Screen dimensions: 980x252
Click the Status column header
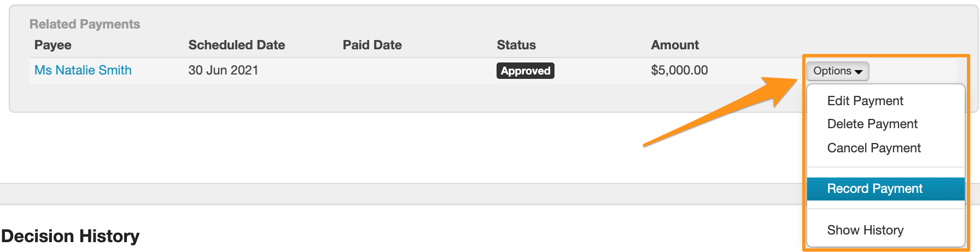coord(516,45)
